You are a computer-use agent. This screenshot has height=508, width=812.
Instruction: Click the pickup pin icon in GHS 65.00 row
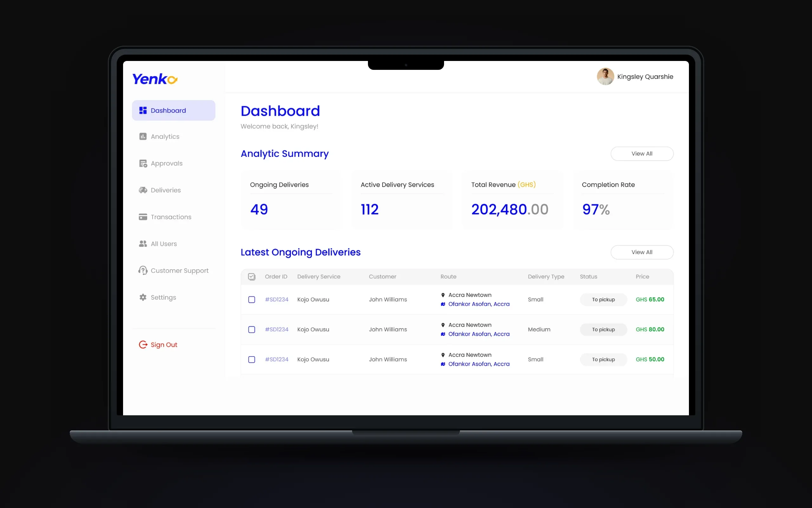point(443,295)
